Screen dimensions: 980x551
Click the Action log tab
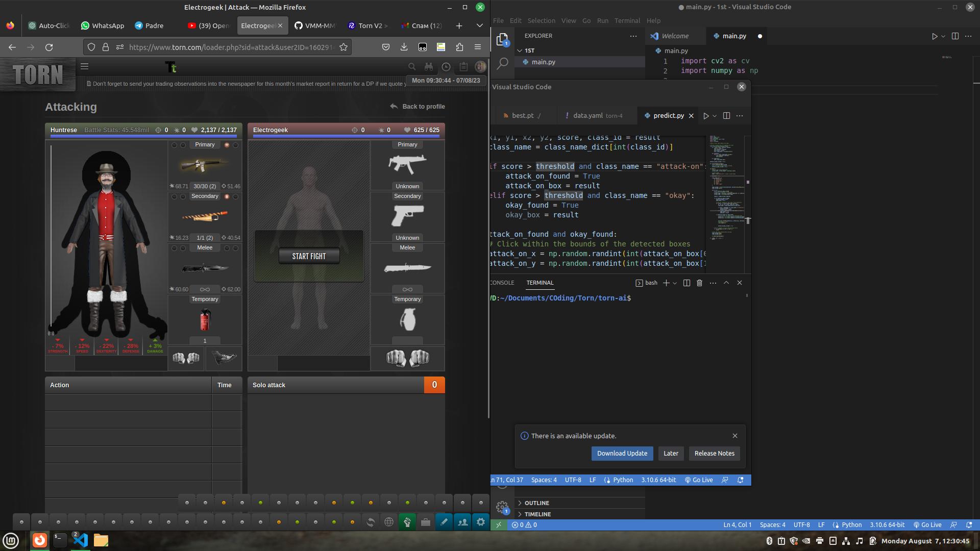point(59,384)
